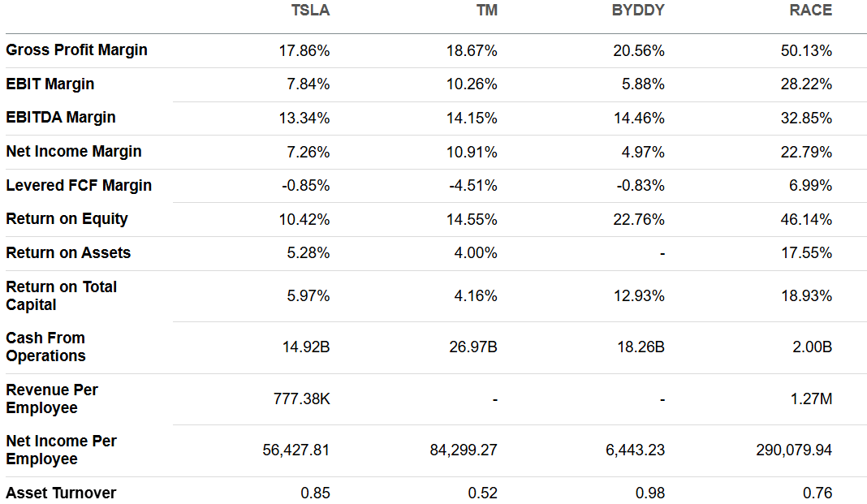The width and height of the screenshot is (867, 504).
Task: Select the Asset Turnover row label
Action: (x=61, y=493)
